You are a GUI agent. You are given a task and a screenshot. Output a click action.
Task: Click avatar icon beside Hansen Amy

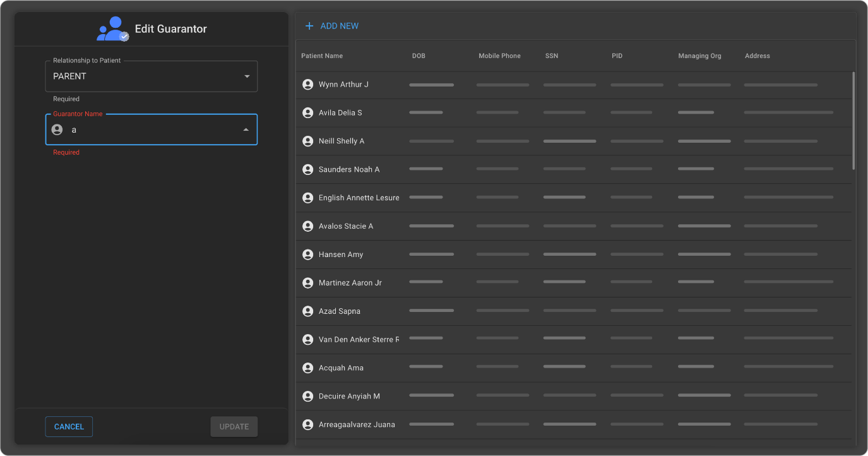pyautogui.click(x=308, y=255)
